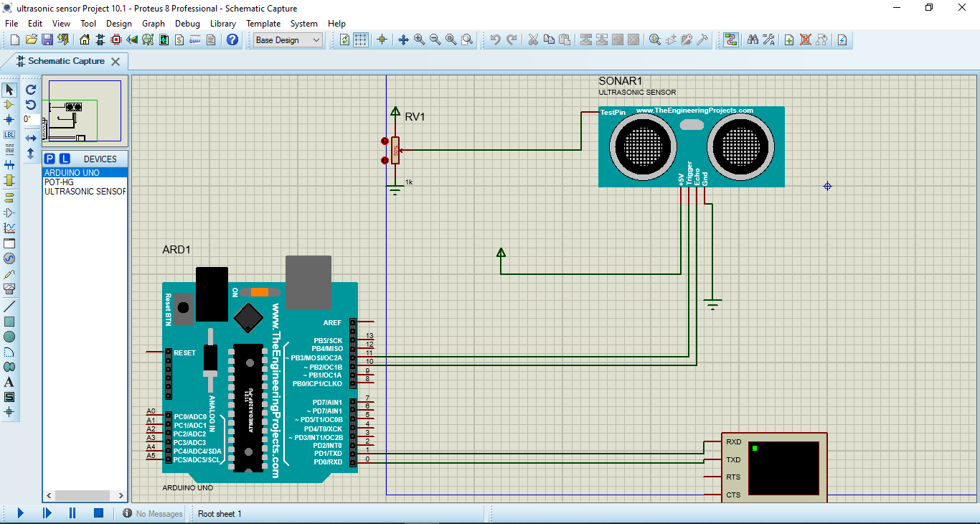Close the Schematic Capture tab
Screen dimensions: 980x524
[x=115, y=62]
